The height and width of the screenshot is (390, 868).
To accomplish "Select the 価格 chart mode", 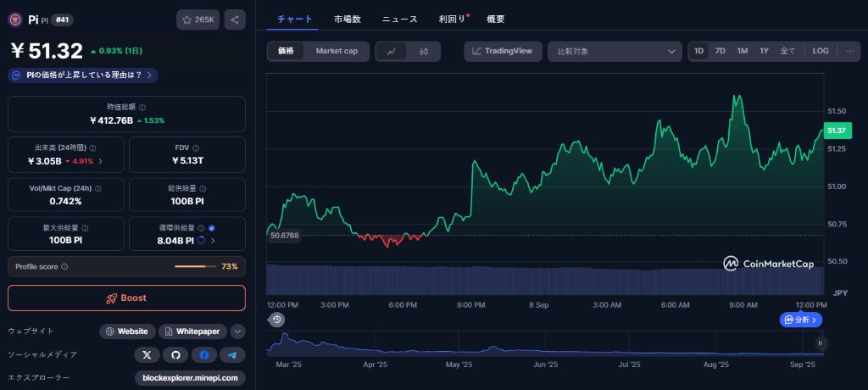I will point(287,51).
